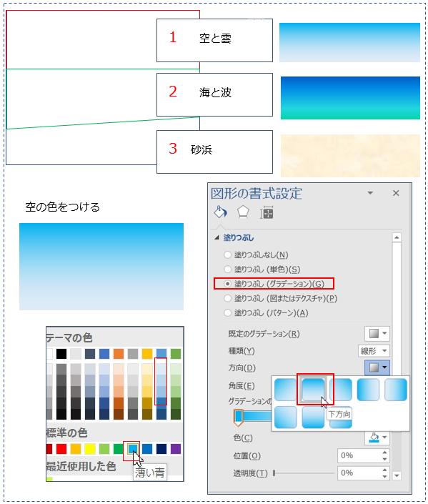
Task: Open the Effects pentagon tab
Action: coord(243,212)
